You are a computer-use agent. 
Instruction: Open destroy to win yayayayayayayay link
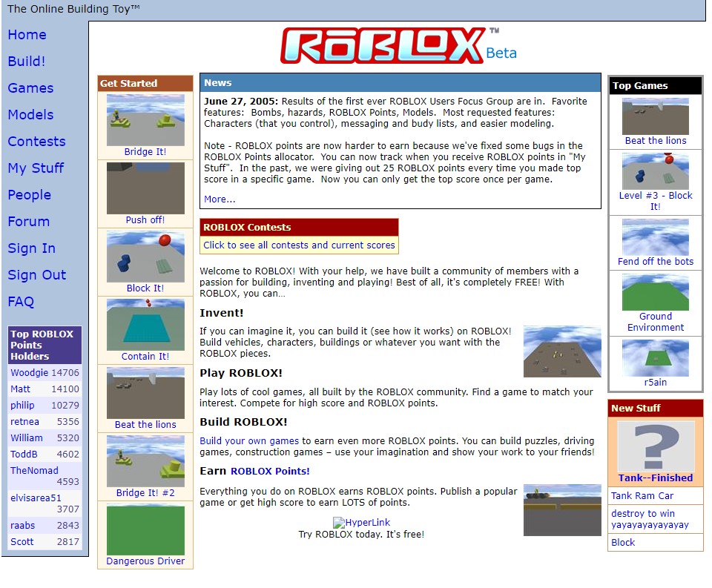[x=650, y=519]
